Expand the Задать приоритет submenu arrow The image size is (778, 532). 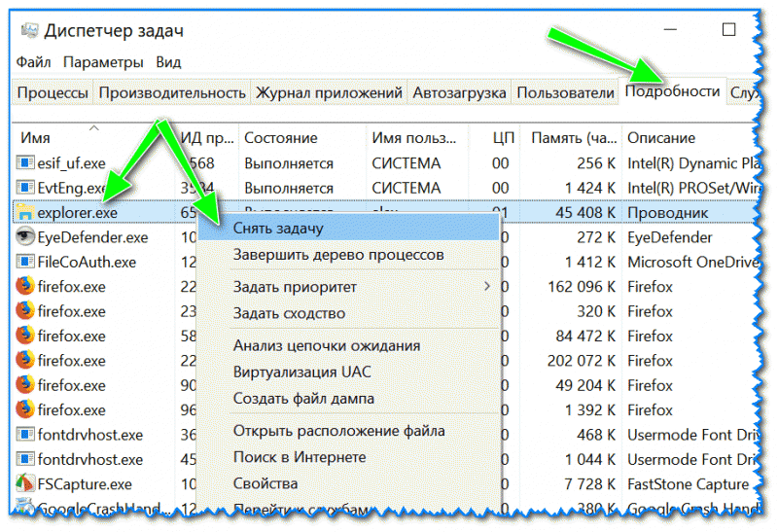[x=487, y=286]
